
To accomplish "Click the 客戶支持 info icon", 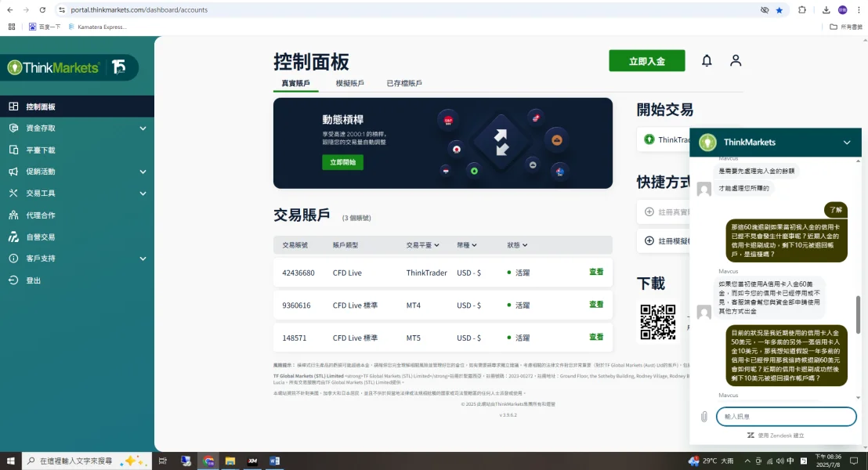I will point(13,258).
